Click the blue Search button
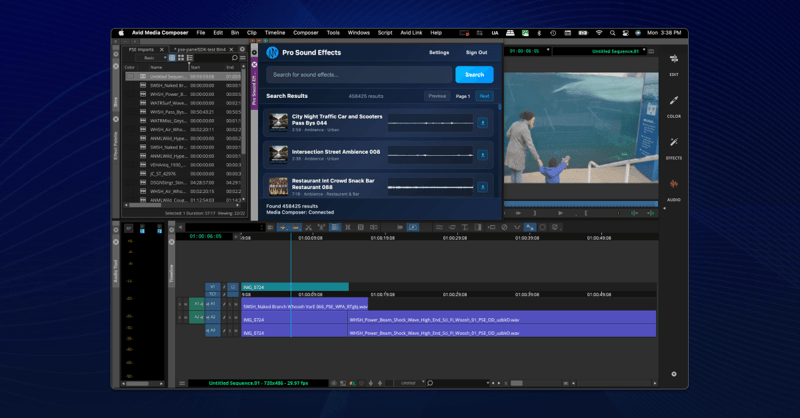The height and width of the screenshot is (418, 800). (474, 75)
